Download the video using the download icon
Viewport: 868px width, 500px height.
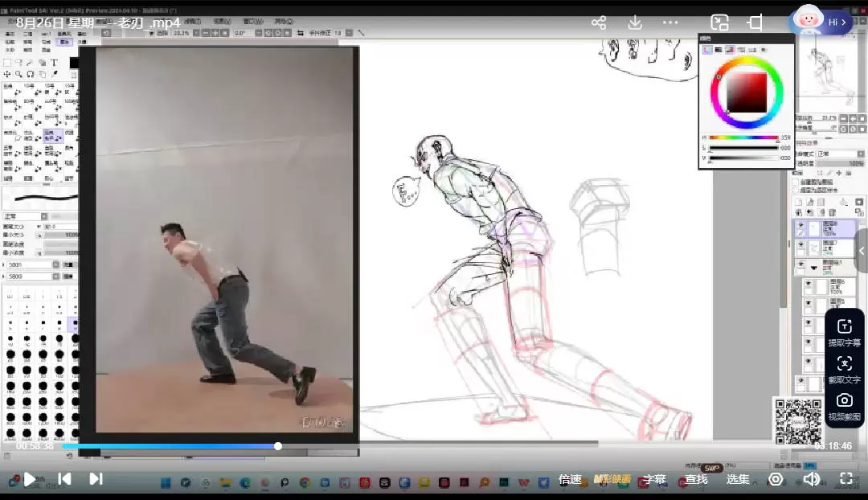[x=635, y=23]
